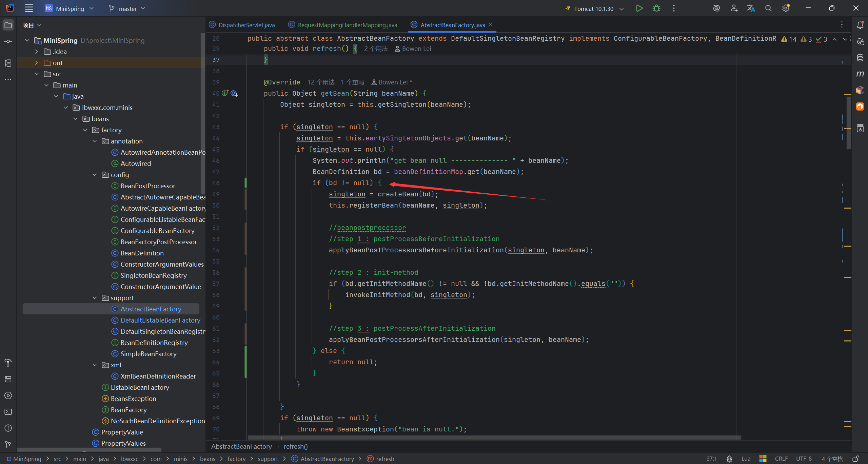Open the notifications bell panel
The width and height of the screenshot is (868, 464).
pos(860,25)
